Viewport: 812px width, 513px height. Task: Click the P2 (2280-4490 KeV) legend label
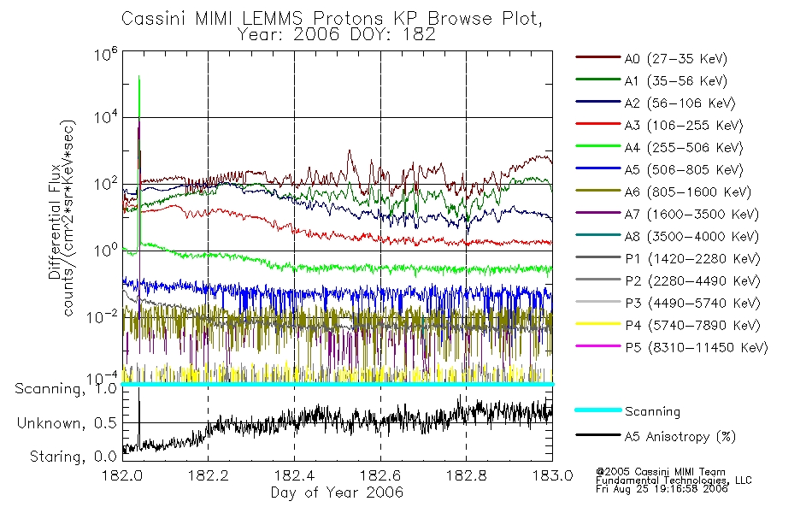click(x=692, y=280)
